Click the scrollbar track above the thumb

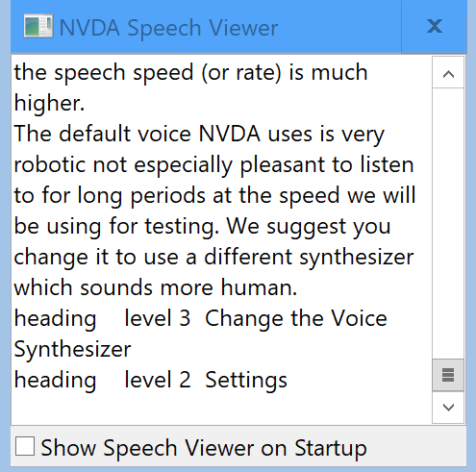448,223
